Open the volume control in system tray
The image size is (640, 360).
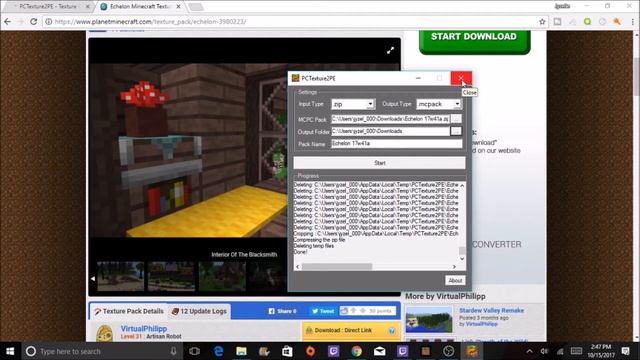click(x=544, y=351)
